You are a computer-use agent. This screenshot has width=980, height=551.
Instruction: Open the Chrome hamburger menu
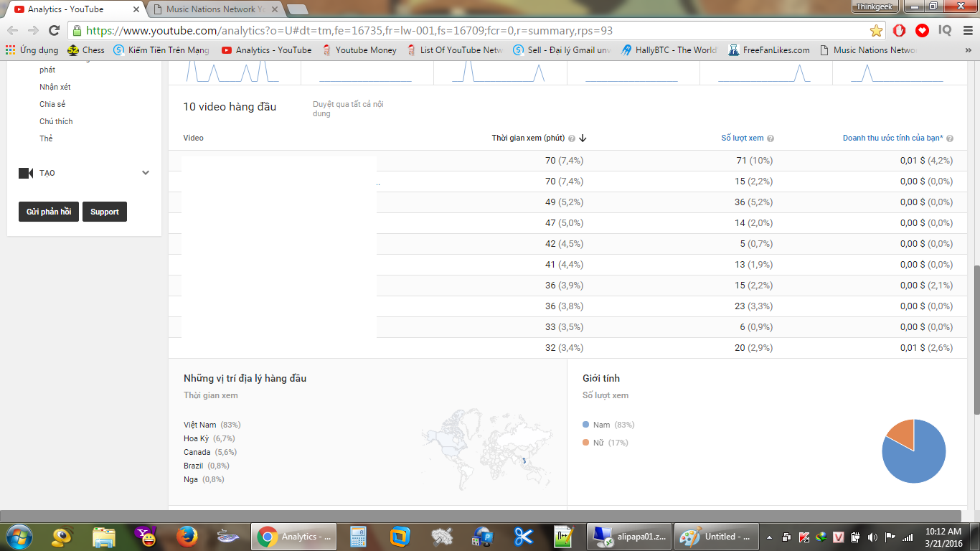967,31
